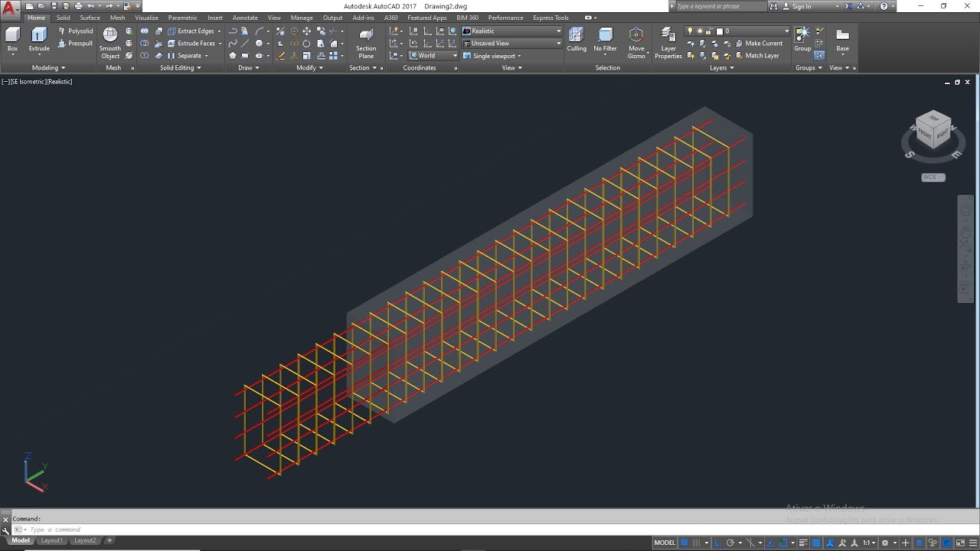Open the Section Plane tool
Viewport: 980px width, 551px height.
point(366,44)
